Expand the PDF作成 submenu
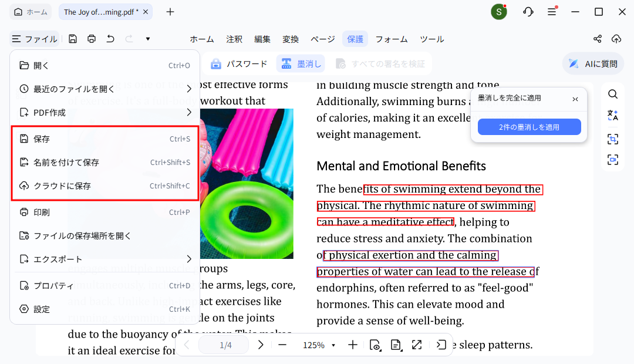The width and height of the screenshot is (634, 364). point(104,113)
